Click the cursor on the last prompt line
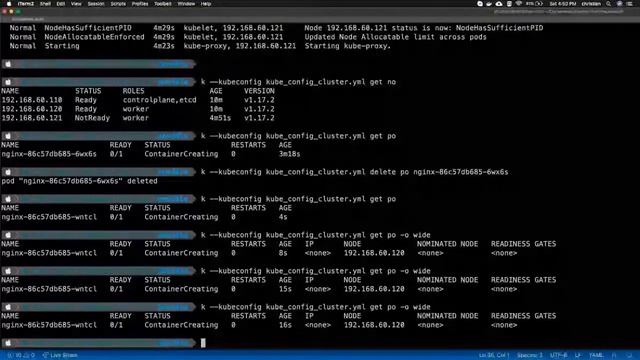Screen dimensions: 640x360 (203, 343)
